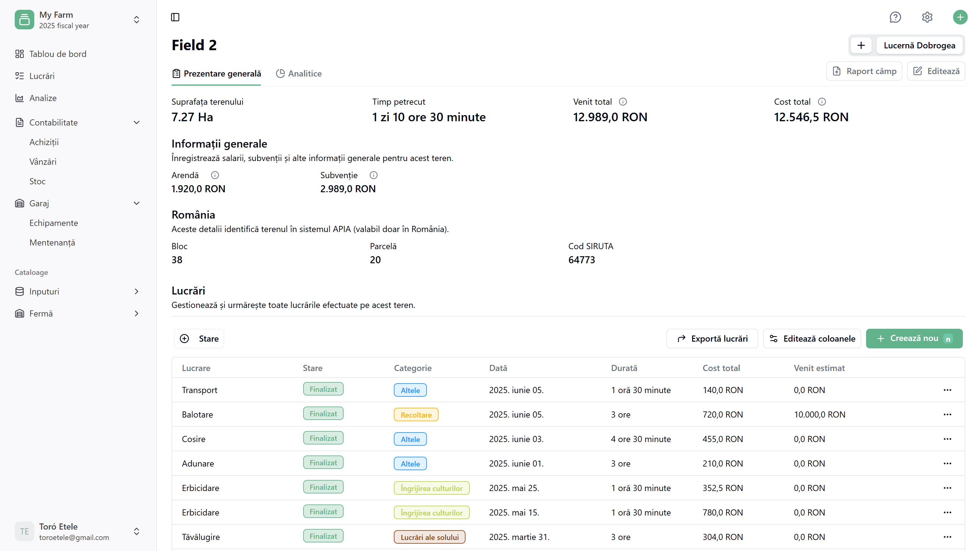Click the Recoltare category badge
Viewport: 980px width, 551px height.
(x=416, y=415)
